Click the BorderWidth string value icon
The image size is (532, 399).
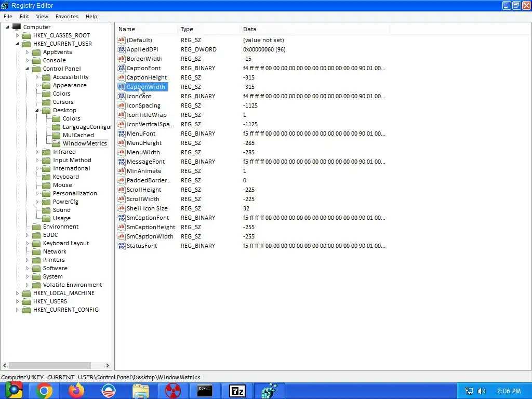click(122, 58)
